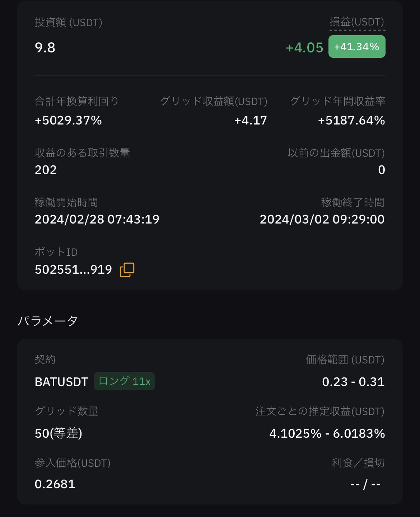The width and height of the screenshot is (420, 517).
Task: Select the ロング 11x leverage tag
Action: 124,381
